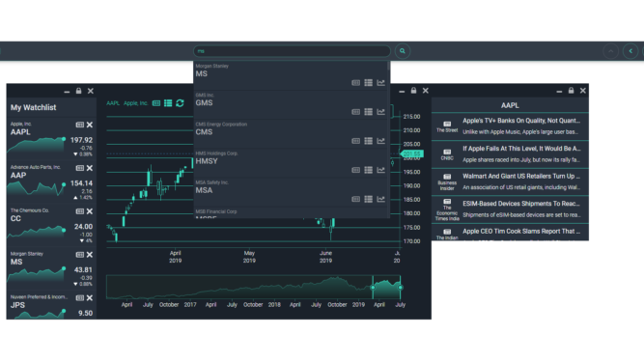Add HMSY search result to watchlist
The width and height of the screenshot is (644, 362).
tap(369, 170)
